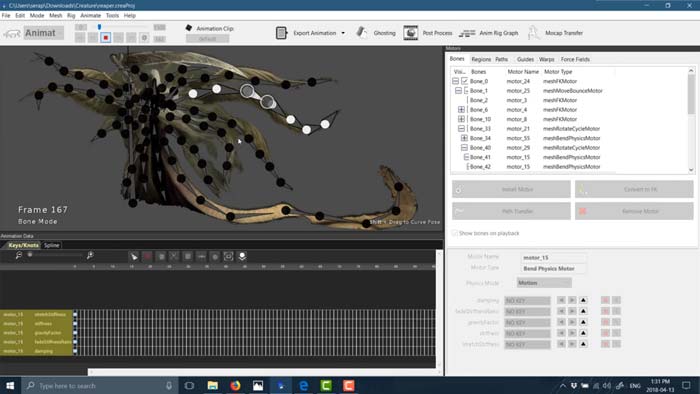Open the Ghosting tool
Viewport: 700px width, 394px height.
(x=376, y=33)
